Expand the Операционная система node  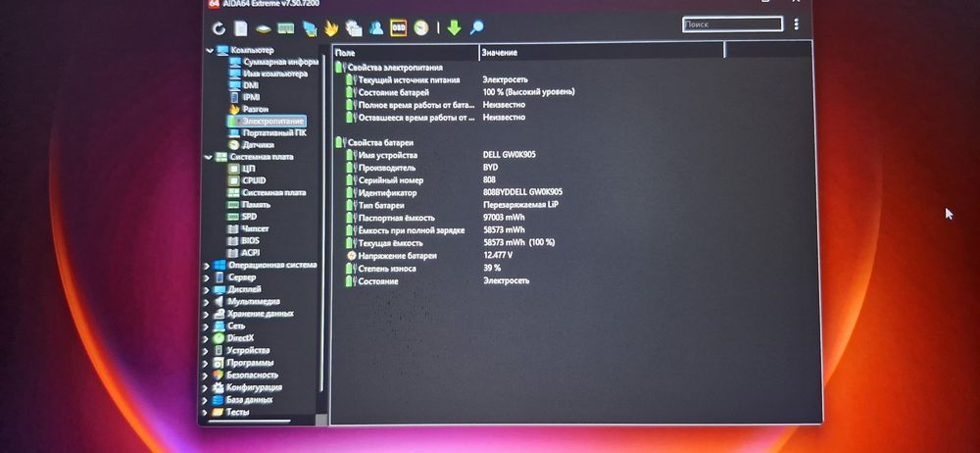pos(207,266)
